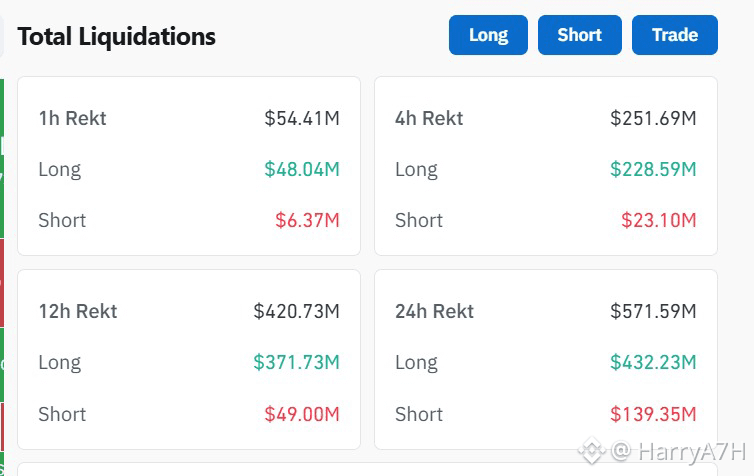
Task: Click the $23.10M short value
Action: click(x=658, y=220)
